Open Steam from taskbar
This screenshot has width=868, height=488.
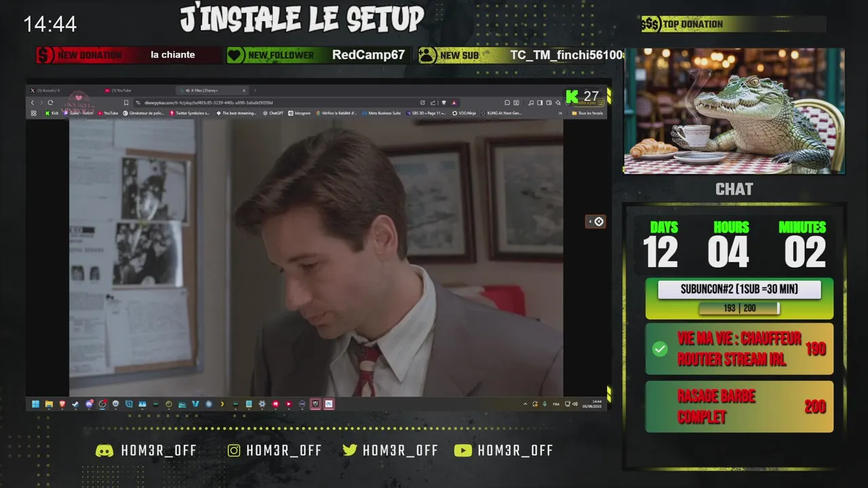(75, 404)
